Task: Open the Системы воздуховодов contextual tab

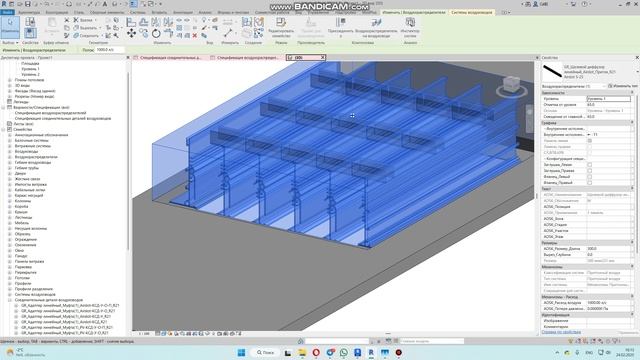Action: (471, 12)
